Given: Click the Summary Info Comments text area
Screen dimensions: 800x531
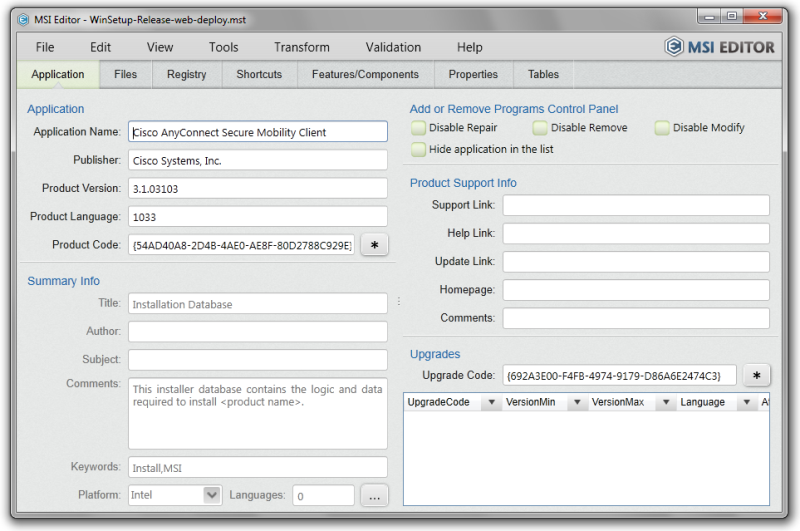Looking at the screenshot, I should point(258,413).
